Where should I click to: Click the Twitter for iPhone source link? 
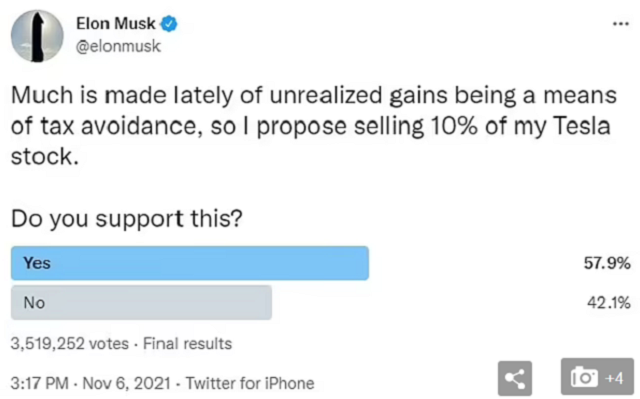coord(250,383)
